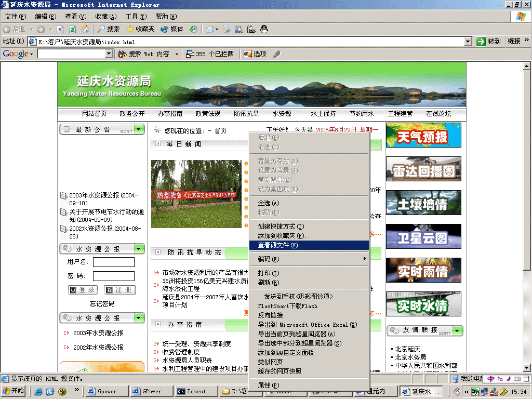Toggle the Google highlighter pen tool
The width and height of the screenshot is (532, 399).
click(277, 54)
